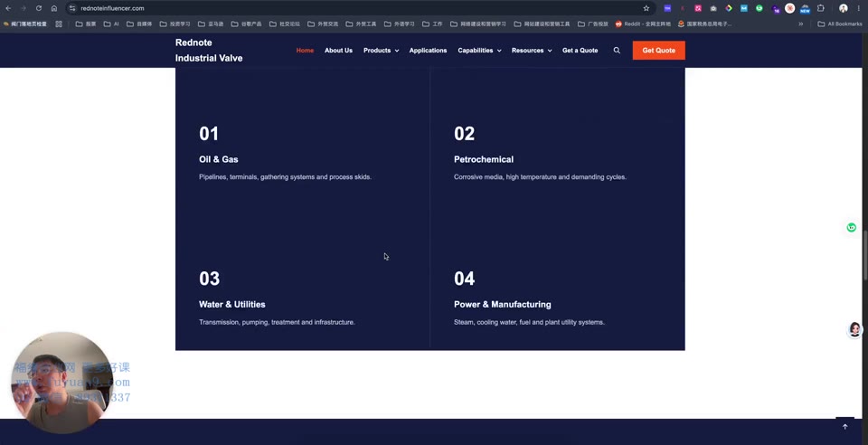Click the Rednote Industrial Valve logo
Viewport: 868px width, 445px height.
(209, 51)
